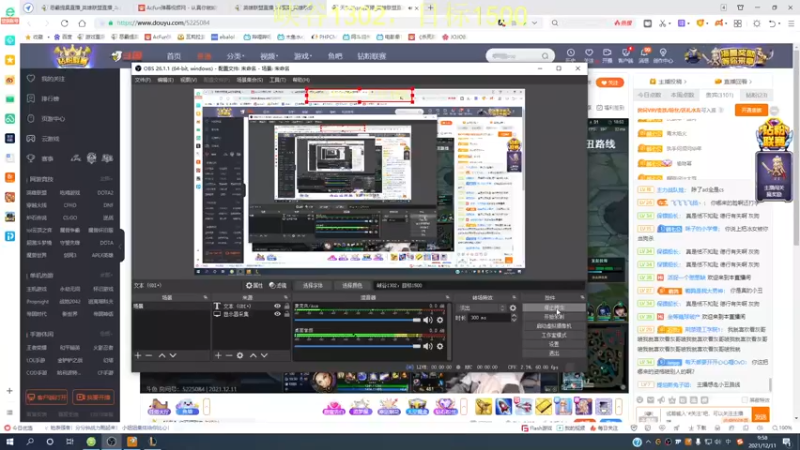Open source properties gear in Sources panel
800x450 pixels.
coord(240,355)
